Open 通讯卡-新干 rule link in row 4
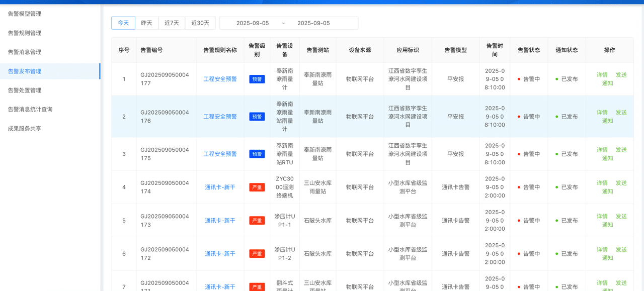This screenshot has width=644, height=291. pyautogui.click(x=220, y=187)
